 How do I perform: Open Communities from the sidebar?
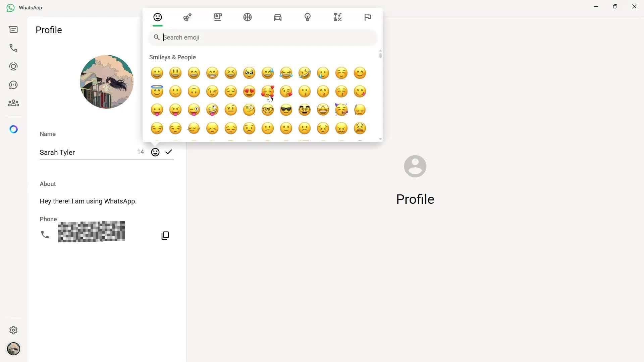(13, 103)
